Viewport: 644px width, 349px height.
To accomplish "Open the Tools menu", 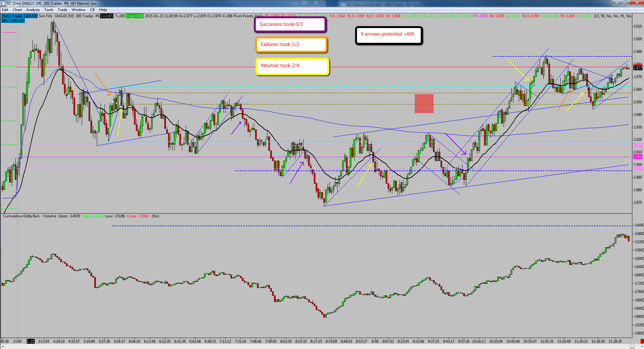I will point(49,10).
